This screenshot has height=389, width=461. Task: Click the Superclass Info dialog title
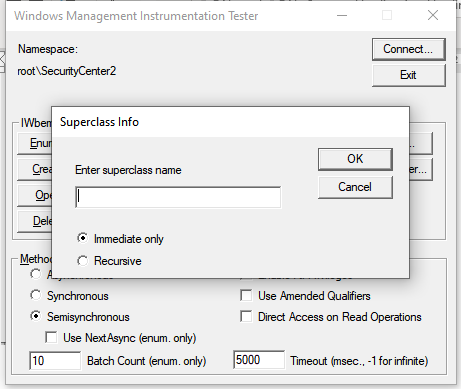point(99,122)
